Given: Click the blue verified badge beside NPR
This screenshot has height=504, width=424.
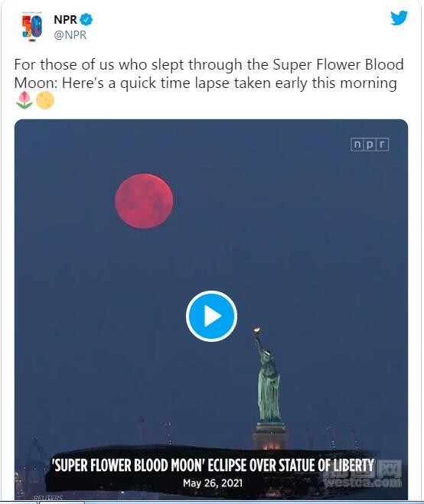Looking at the screenshot, I should (86, 20).
